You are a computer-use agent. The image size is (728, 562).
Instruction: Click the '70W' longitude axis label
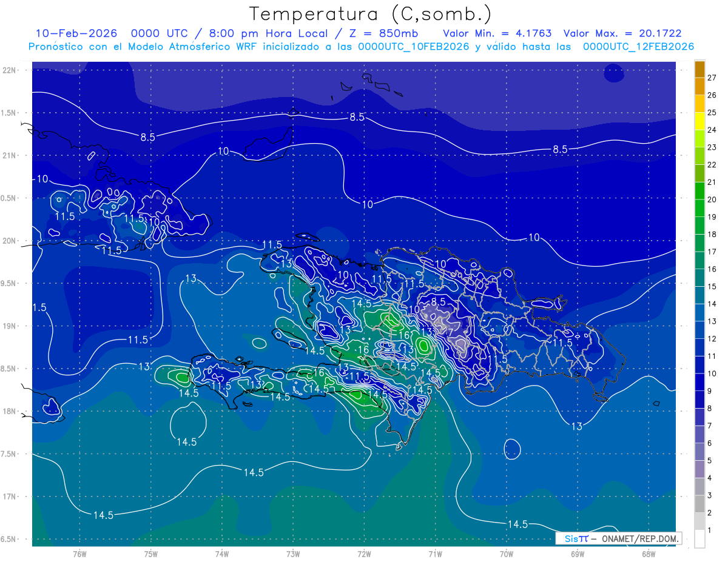pyautogui.click(x=507, y=554)
